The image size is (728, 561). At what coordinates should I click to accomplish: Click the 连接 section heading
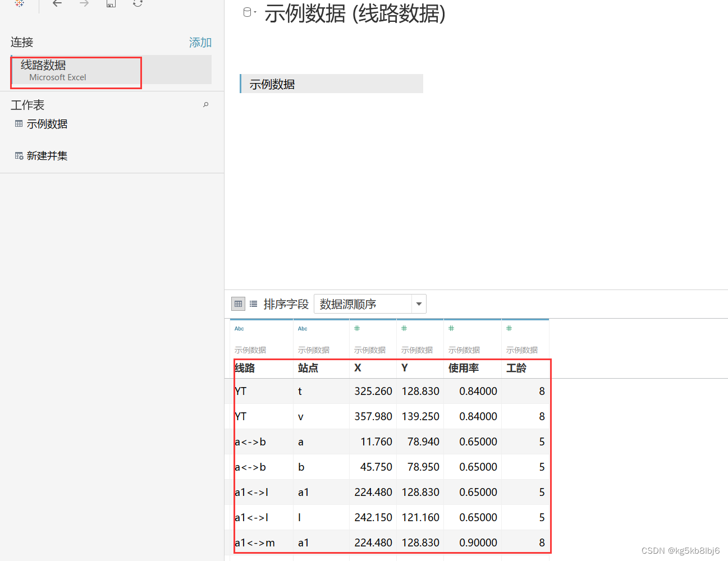click(22, 42)
